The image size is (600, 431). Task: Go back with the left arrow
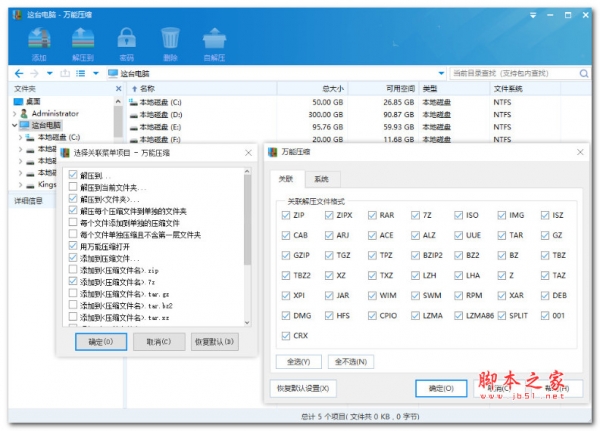(x=19, y=73)
